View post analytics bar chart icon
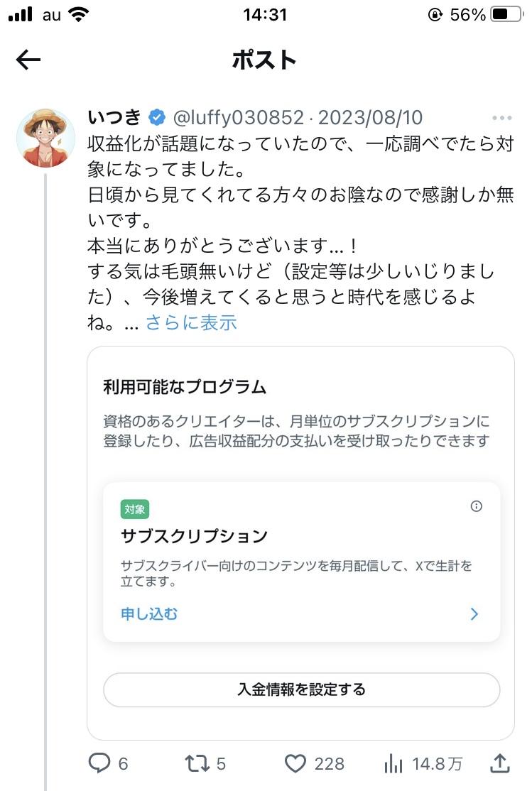Image resolution: width=532 pixels, height=791 pixels. 393,763
